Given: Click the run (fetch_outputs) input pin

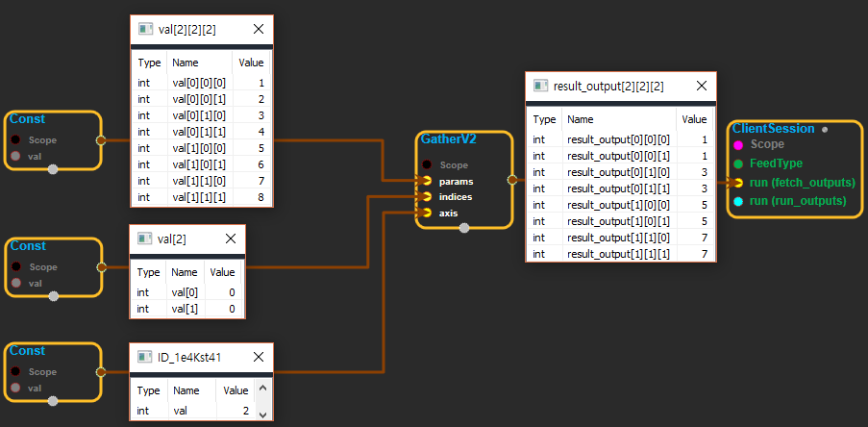Looking at the screenshot, I should (737, 182).
